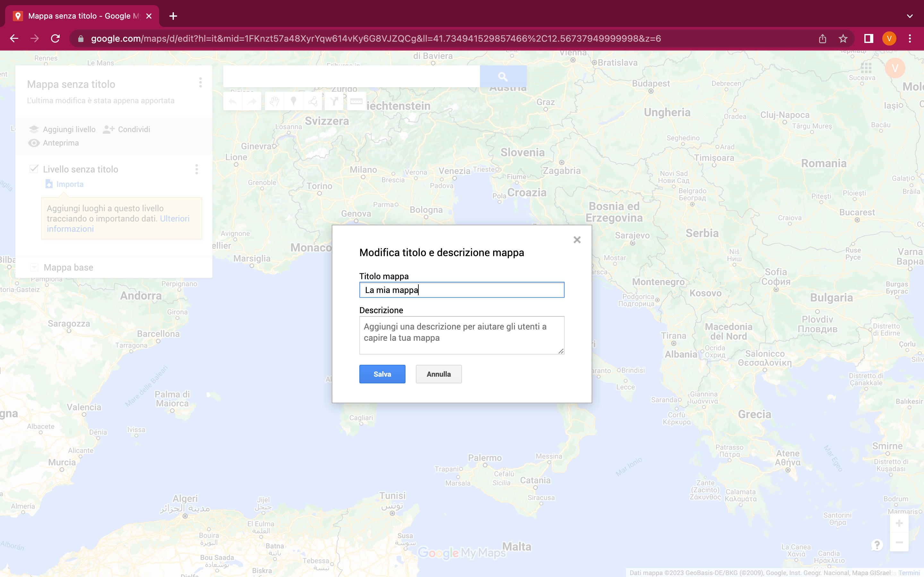Viewport: 924px width, 577px height.
Task: Click the Salva button
Action: coord(382,374)
